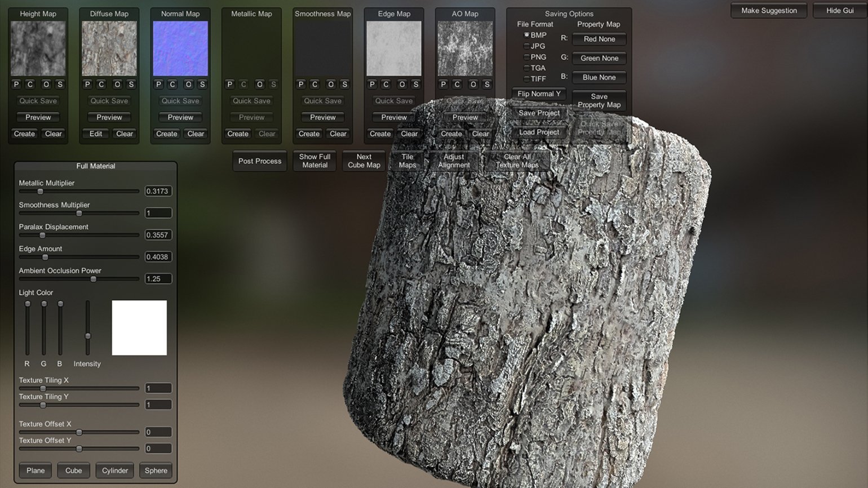Open Blue channel property selector
868x488 pixels.
click(599, 78)
